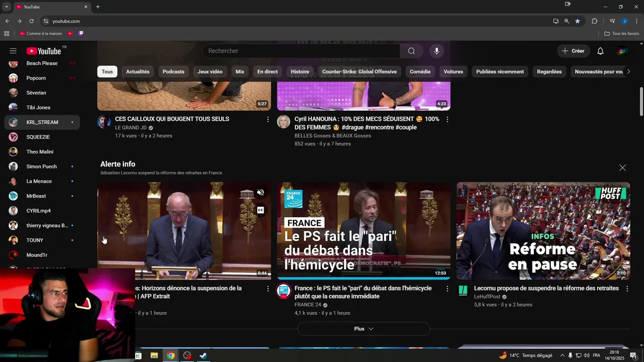Select the Publiées récemment chip

coord(500,71)
